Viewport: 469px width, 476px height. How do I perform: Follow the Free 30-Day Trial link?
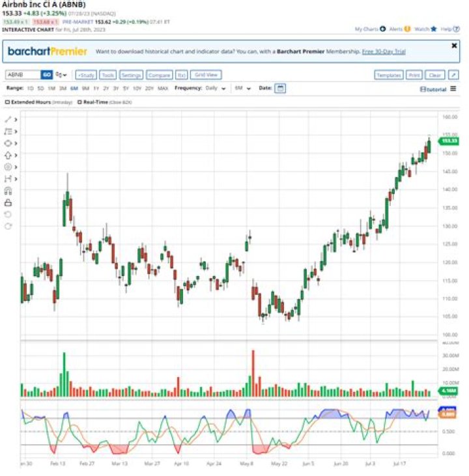(384, 51)
